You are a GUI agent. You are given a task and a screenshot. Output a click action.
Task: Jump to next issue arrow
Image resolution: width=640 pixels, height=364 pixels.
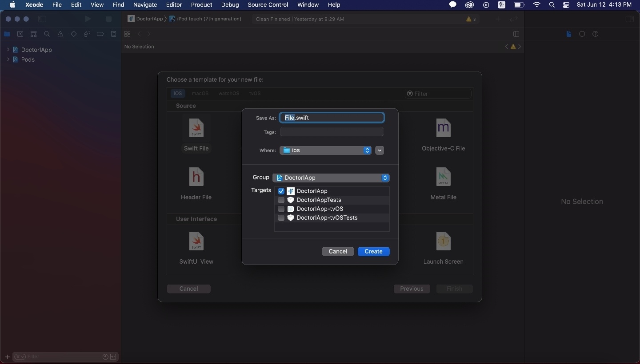click(520, 47)
